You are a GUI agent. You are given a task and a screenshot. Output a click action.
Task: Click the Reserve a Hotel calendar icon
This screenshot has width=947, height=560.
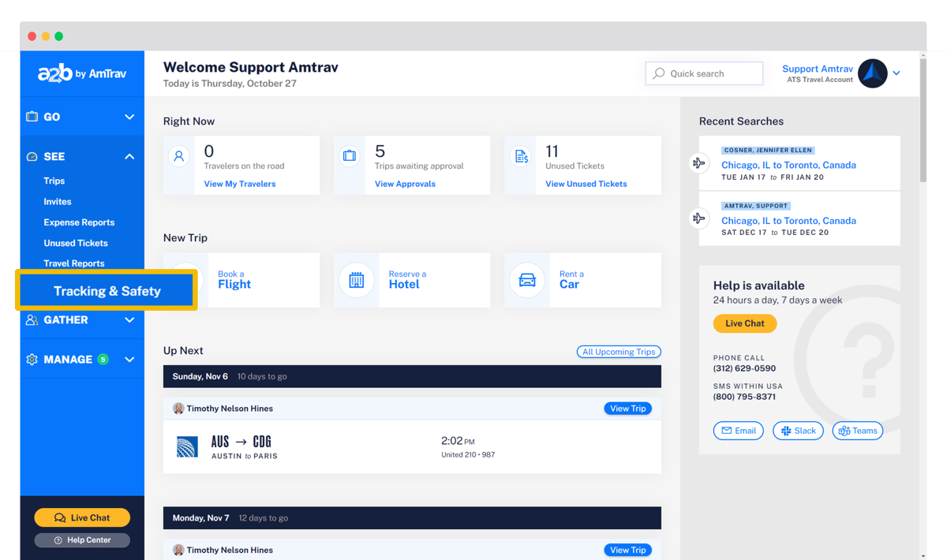[356, 279]
